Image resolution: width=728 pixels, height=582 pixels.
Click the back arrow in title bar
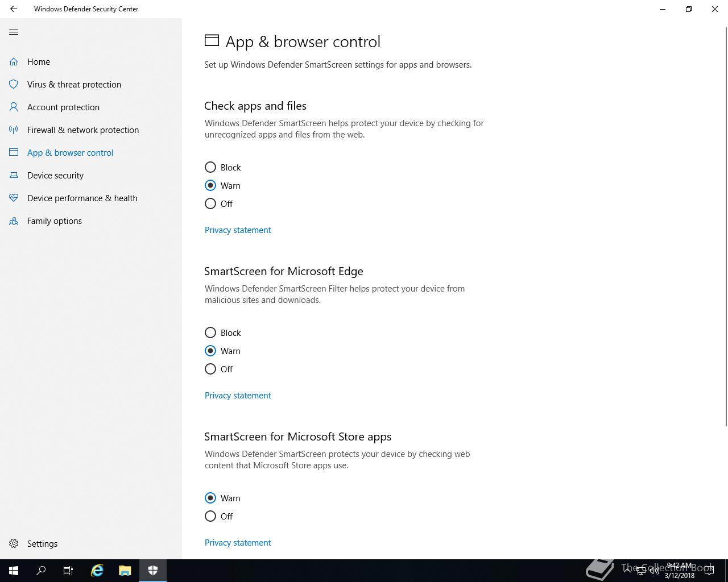pos(14,9)
